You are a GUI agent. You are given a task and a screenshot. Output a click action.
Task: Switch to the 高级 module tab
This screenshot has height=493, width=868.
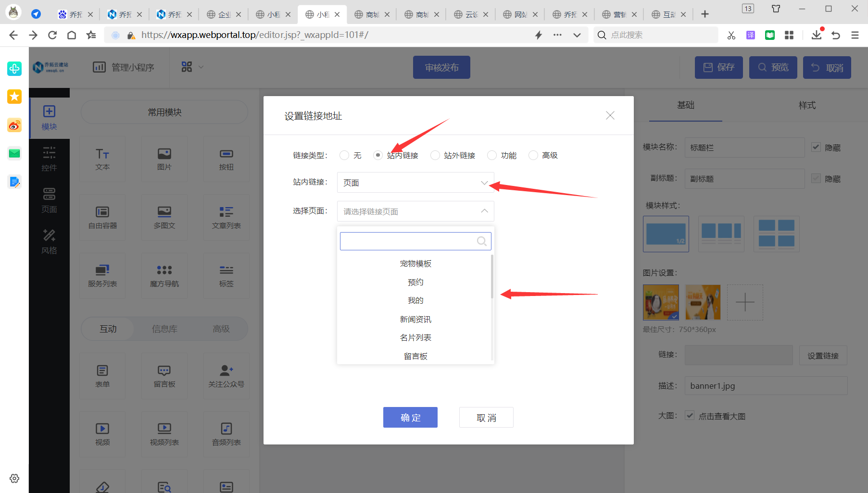click(221, 329)
